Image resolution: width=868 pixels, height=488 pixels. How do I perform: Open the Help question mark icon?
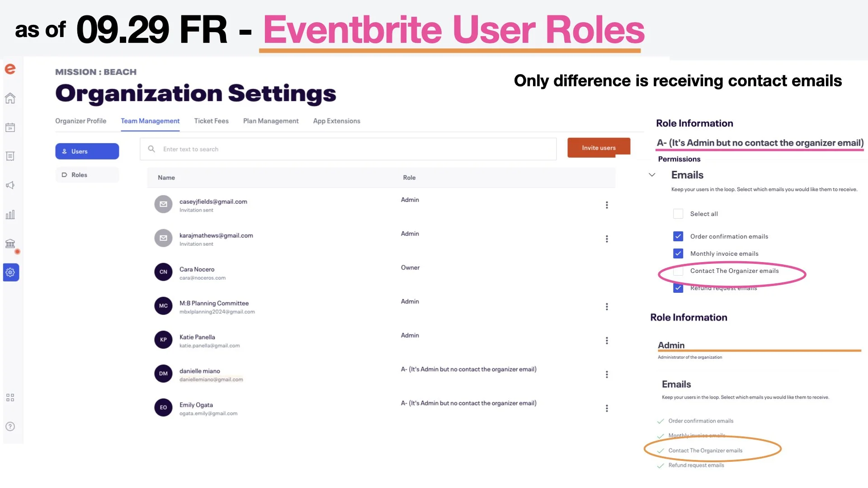(10, 427)
